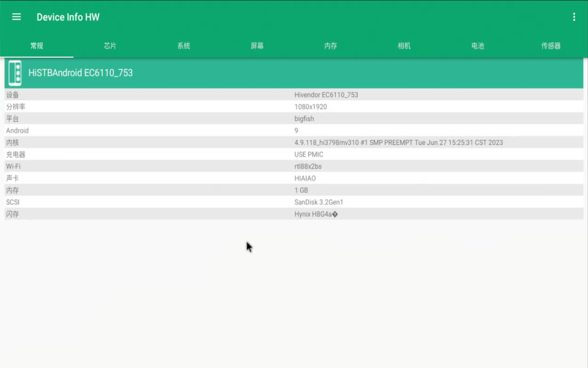Viewport: 588px width, 368px height.
Task: Click the HiSTBAndroid EC6110_753 header
Action: pyautogui.click(x=81, y=73)
